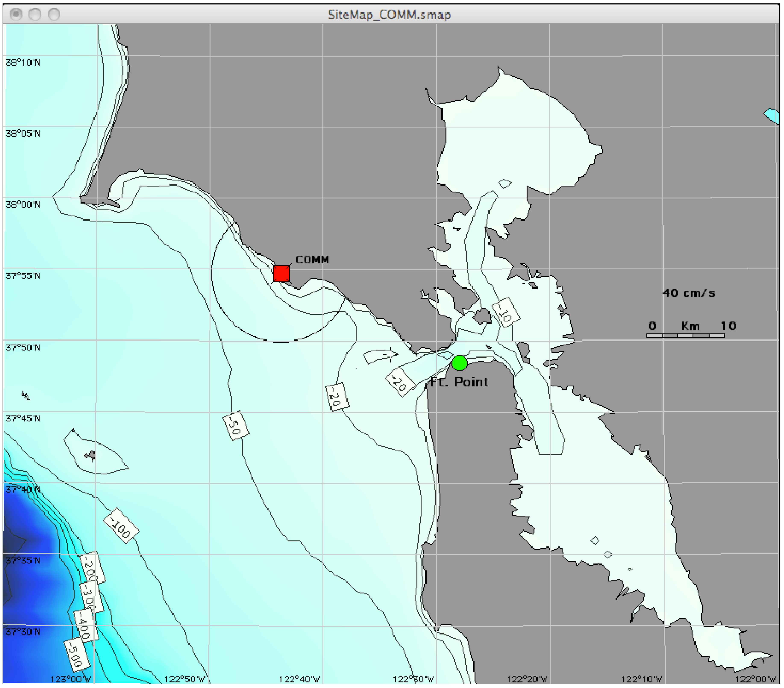This screenshot has height=688, width=784.
Task: Click the red COMM site marker
Action: [x=281, y=273]
